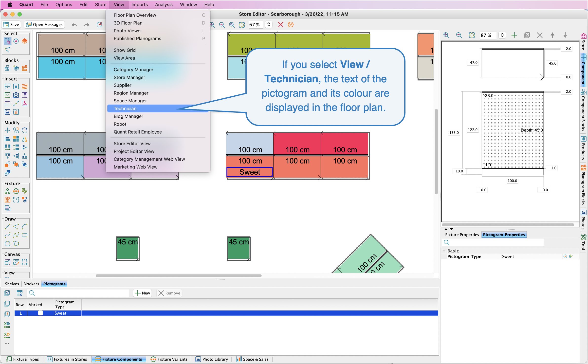The image size is (588, 364).
Task: Click the rotate tool in Modify group
Action: (24, 130)
